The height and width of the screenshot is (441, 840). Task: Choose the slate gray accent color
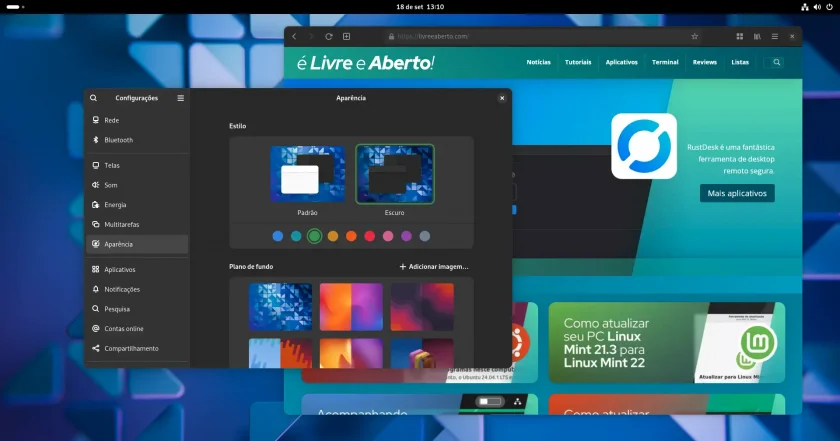424,236
